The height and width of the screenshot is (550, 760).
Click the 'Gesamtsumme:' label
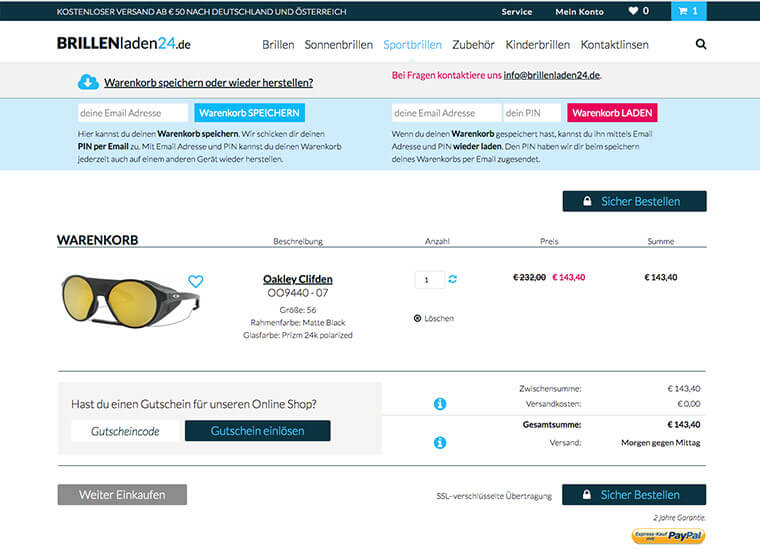[552, 424]
